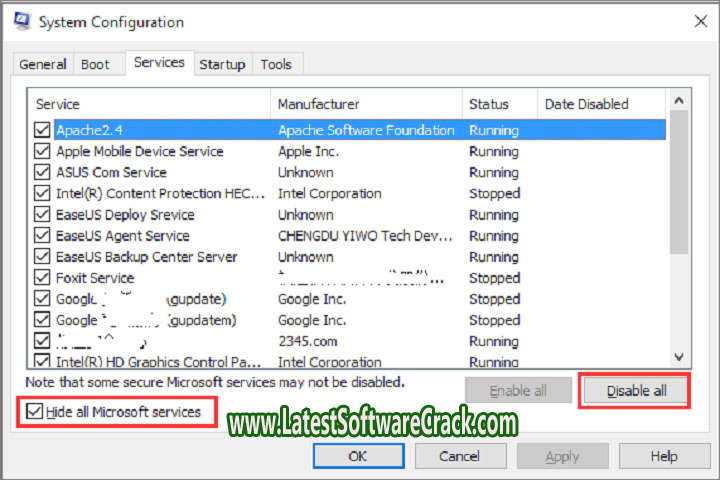Disable the Foxit Service checkbox
This screenshot has height=480, width=720.
[42, 278]
